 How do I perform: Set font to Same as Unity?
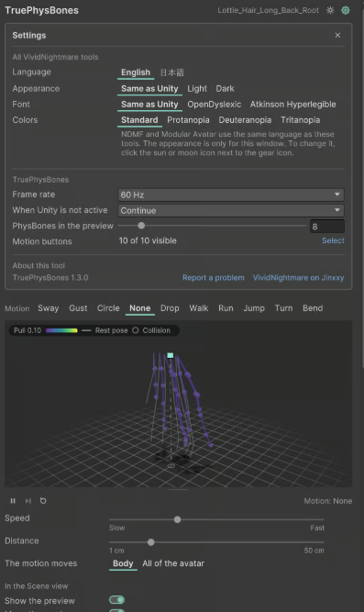(149, 105)
